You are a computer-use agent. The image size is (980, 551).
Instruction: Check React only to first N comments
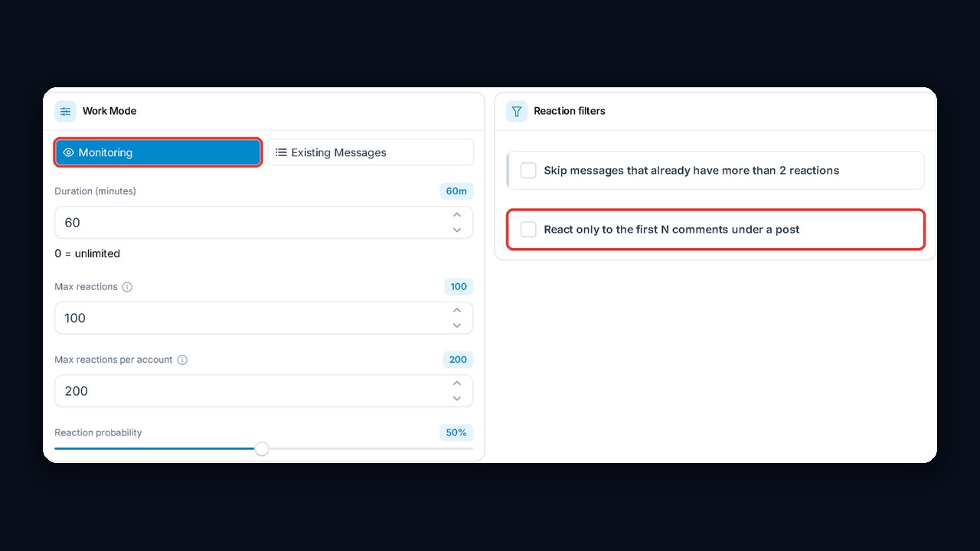coord(528,229)
